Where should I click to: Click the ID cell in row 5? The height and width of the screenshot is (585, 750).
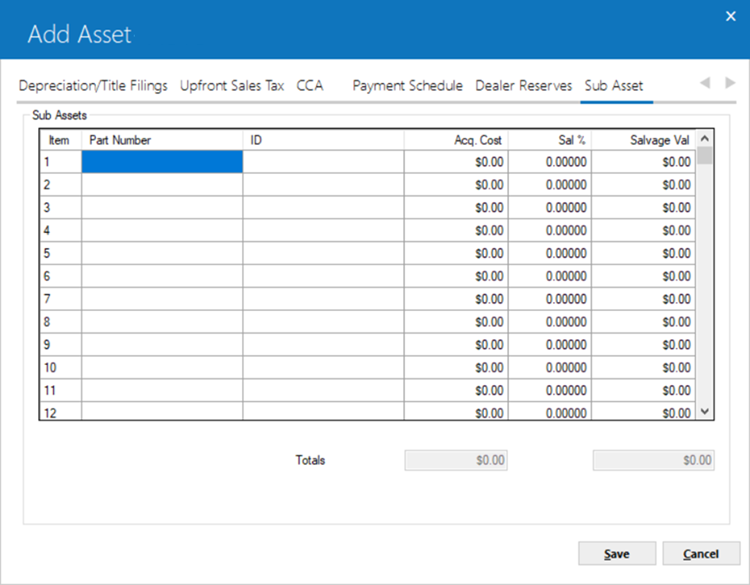pos(323,253)
